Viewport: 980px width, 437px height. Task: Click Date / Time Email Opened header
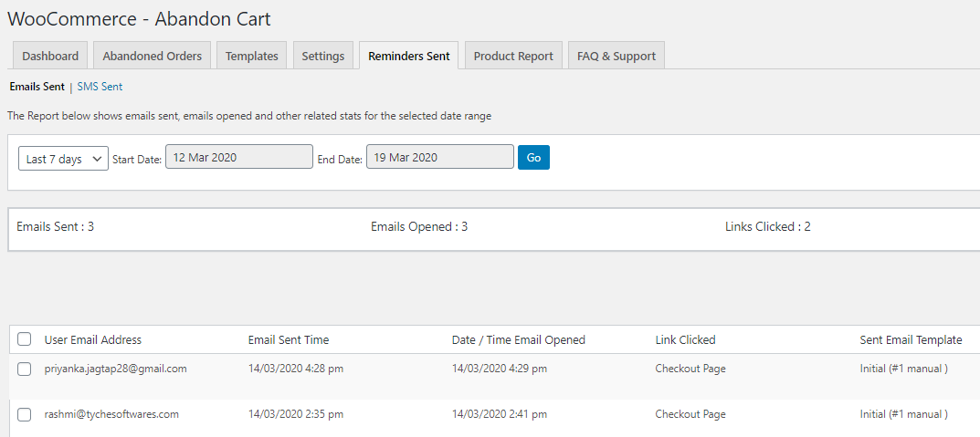coord(518,339)
